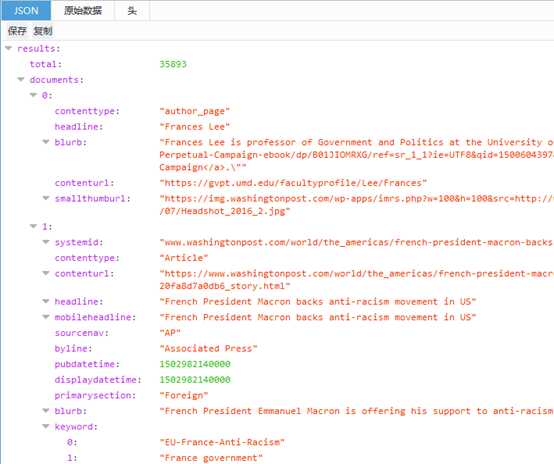The width and height of the screenshot is (554, 464).
Task: Click the "Frances Lee" headline value
Action: coord(194,127)
